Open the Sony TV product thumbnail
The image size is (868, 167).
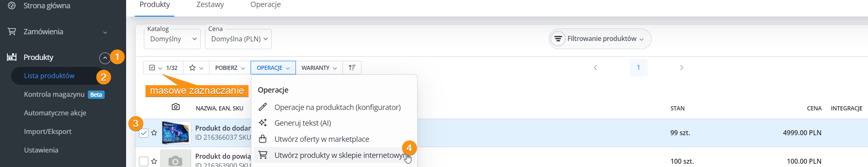[176, 133]
